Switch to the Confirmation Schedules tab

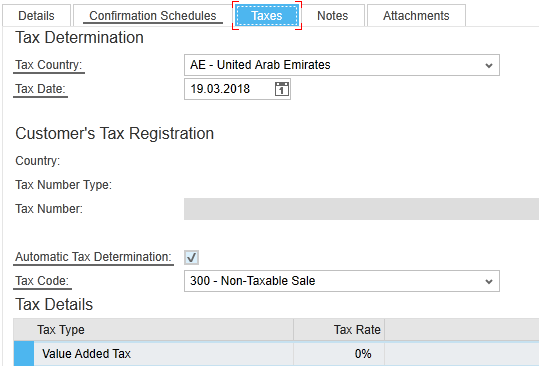[x=153, y=16]
